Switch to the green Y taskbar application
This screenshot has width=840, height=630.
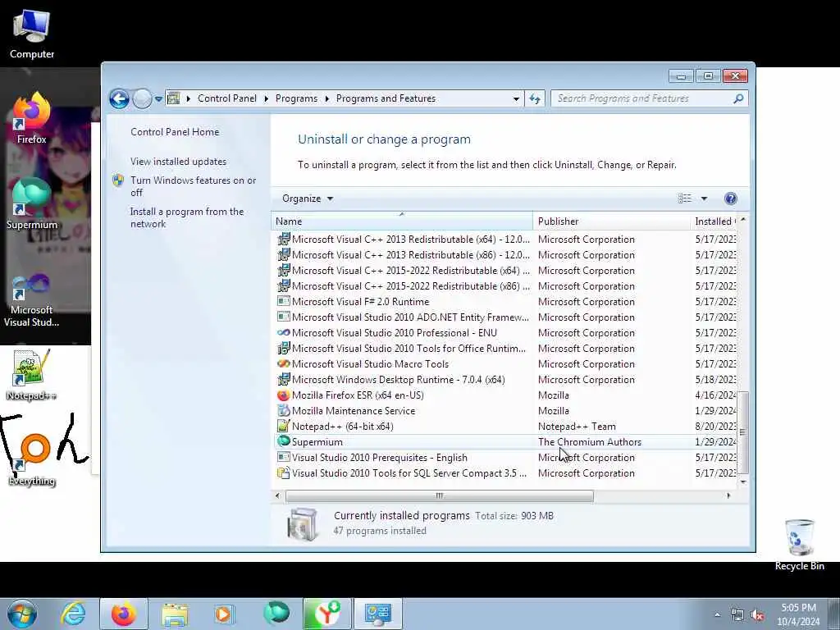tap(326, 614)
